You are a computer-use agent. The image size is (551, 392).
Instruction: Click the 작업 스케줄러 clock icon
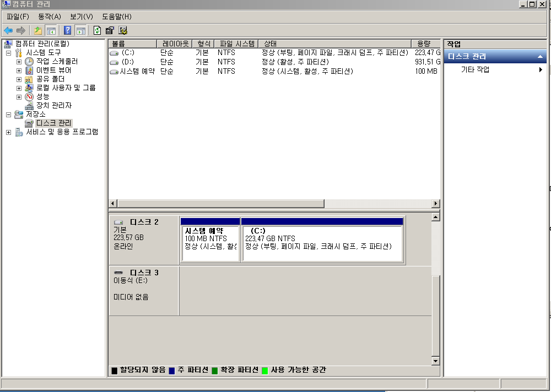[x=29, y=62]
